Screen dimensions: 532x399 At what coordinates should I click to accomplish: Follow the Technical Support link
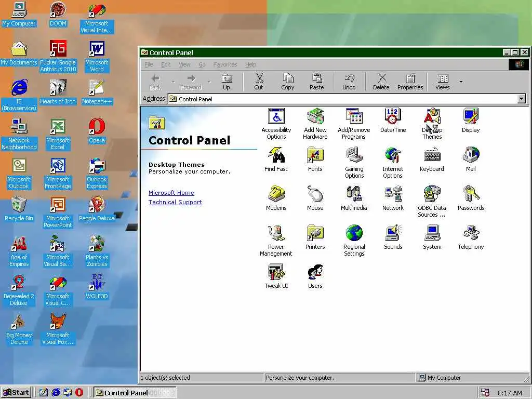(175, 202)
